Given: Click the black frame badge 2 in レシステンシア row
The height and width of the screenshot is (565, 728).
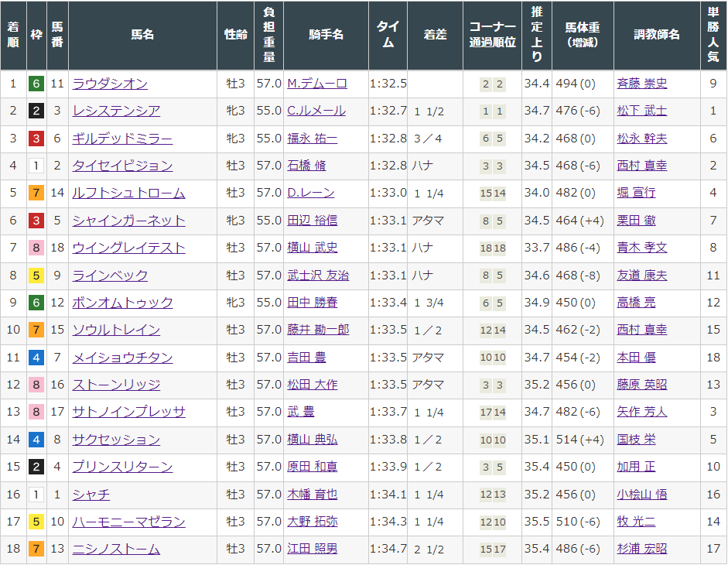Looking at the screenshot, I should tap(36, 111).
